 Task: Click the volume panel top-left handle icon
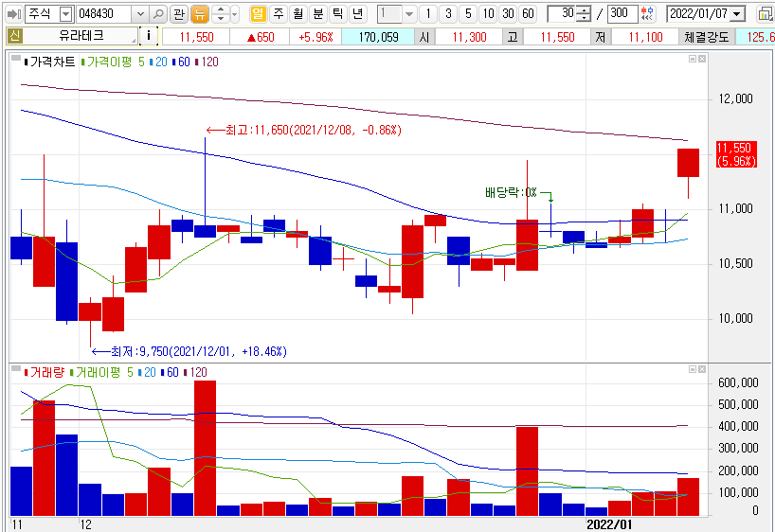(16, 369)
